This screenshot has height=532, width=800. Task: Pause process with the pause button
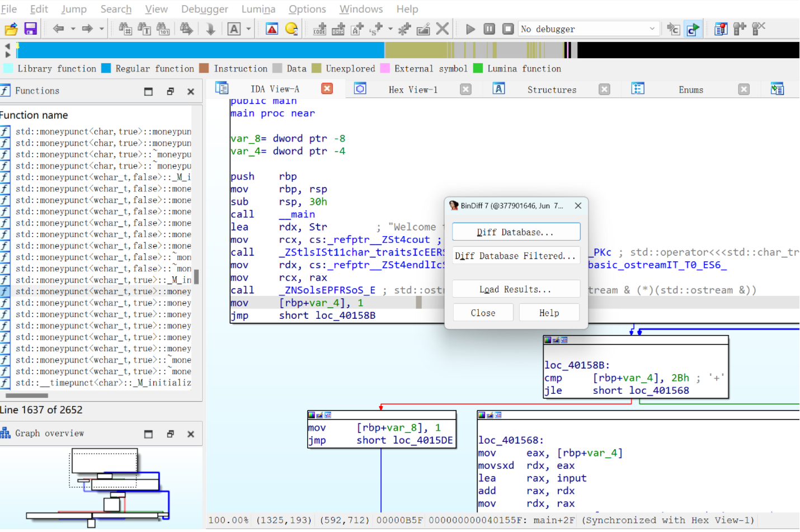(x=490, y=29)
